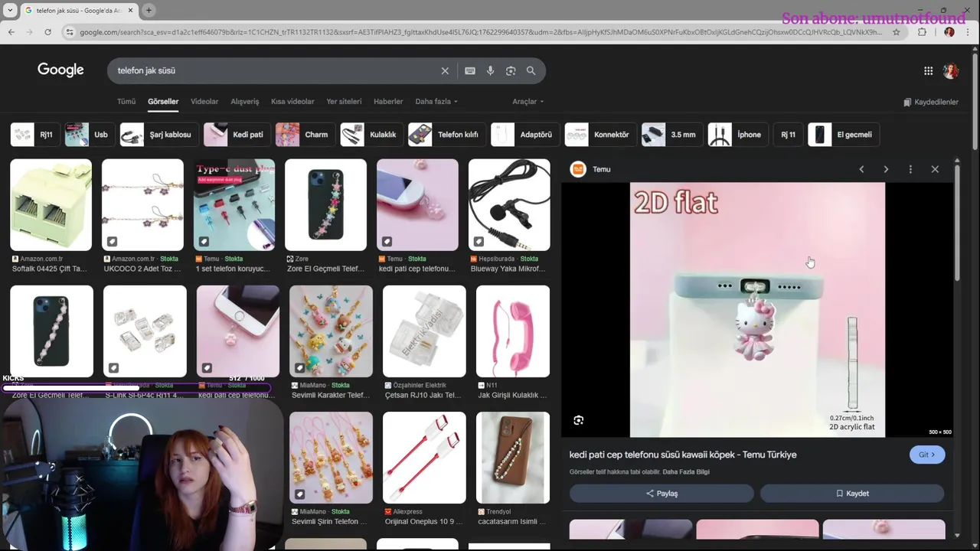Open Chrome extensions puzzle icon
The height and width of the screenshot is (551, 980).
coord(922,32)
